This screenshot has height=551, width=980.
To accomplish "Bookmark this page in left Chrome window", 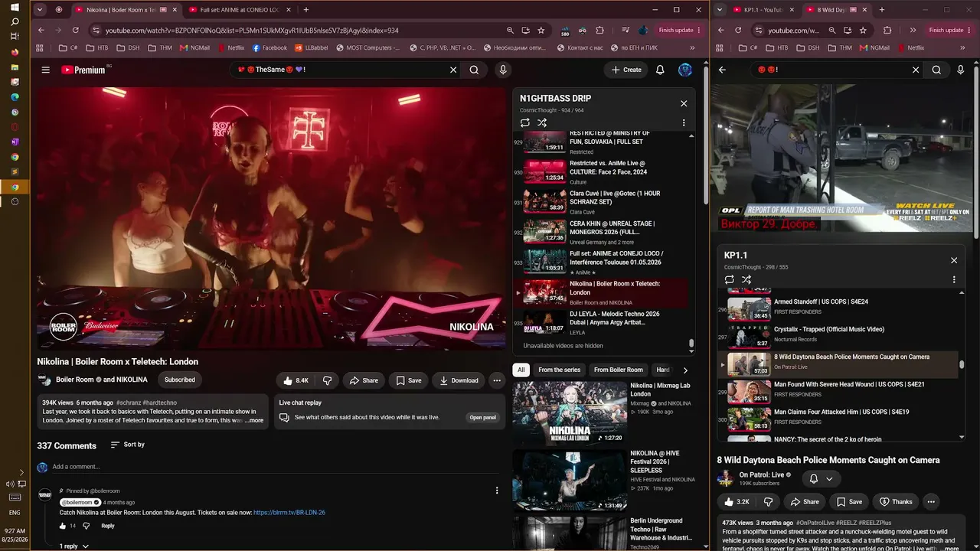I will (541, 30).
